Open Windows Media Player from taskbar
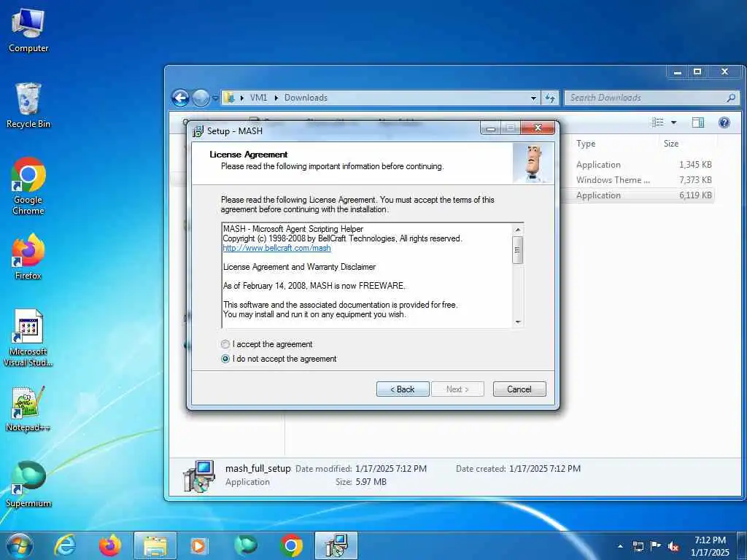The image size is (747, 560). point(199,545)
